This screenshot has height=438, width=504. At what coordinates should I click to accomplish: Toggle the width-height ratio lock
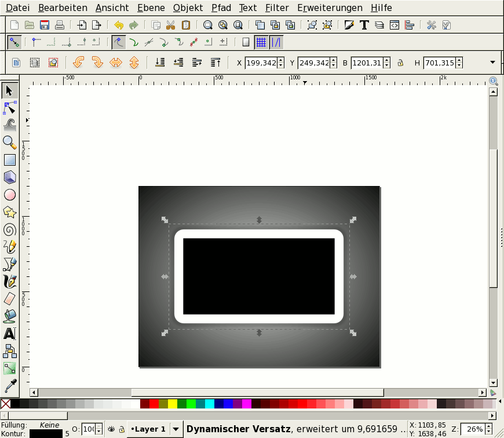pyautogui.click(x=400, y=63)
